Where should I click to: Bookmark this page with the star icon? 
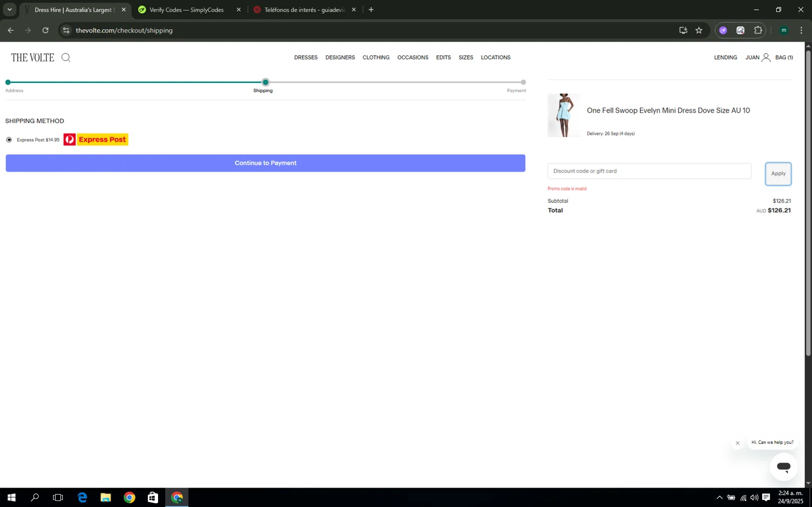click(699, 30)
